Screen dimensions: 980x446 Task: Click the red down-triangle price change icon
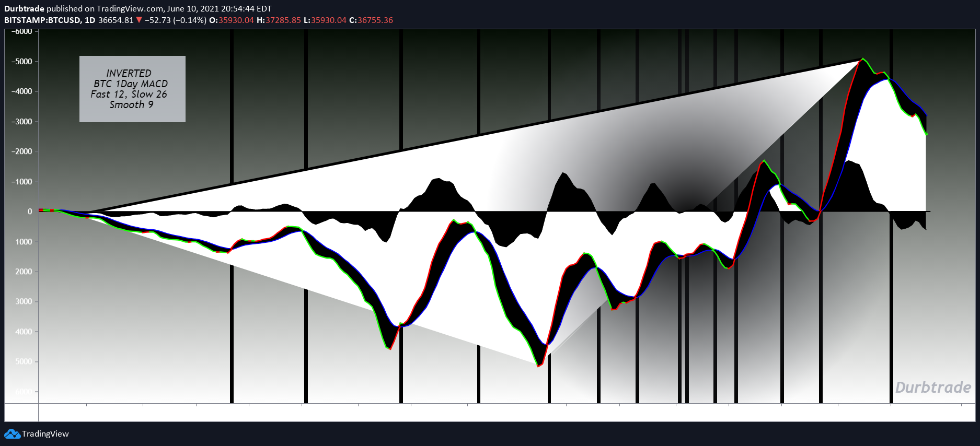tap(139, 20)
